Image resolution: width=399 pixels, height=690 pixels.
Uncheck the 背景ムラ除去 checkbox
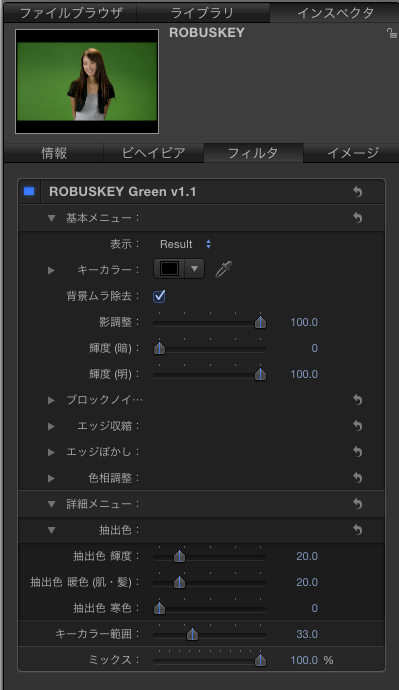pos(159,296)
